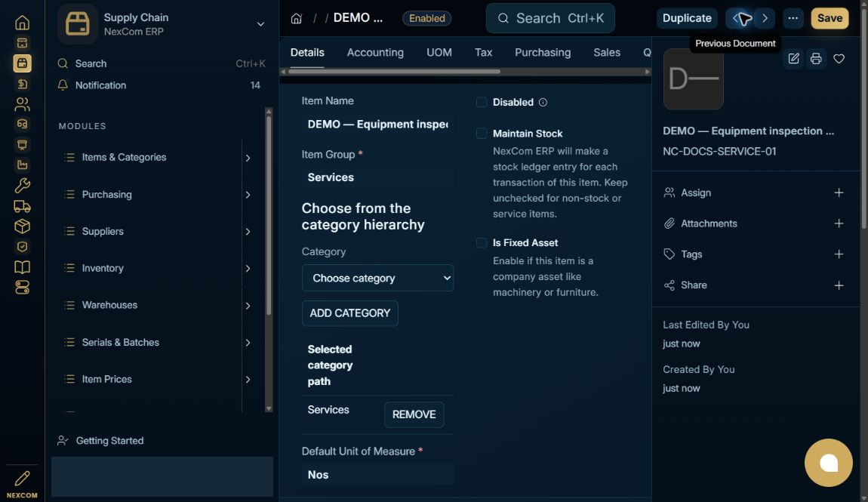The height and width of the screenshot is (502, 868).
Task: Expand the Supply Chain workspace switcher
Action: 260,24
